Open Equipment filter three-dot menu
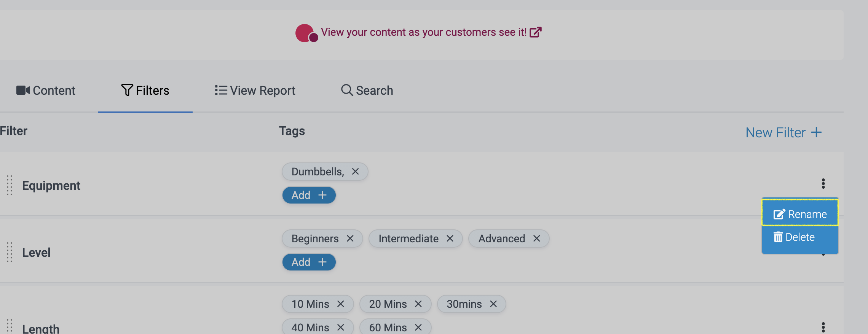The width and height of the screenshot is (868, 334). [x=823, y=184]
